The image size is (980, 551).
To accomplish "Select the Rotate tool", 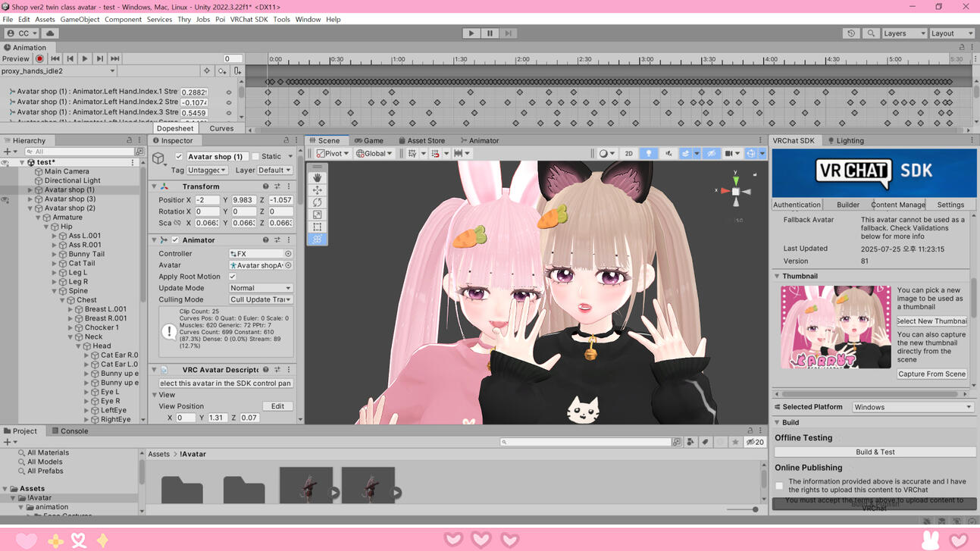I will pos(317,202).
